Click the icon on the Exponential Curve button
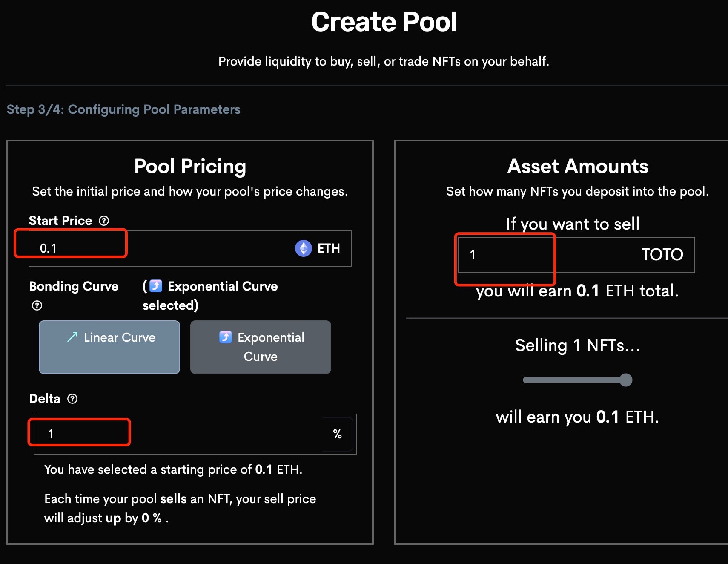 pos(226,337)
